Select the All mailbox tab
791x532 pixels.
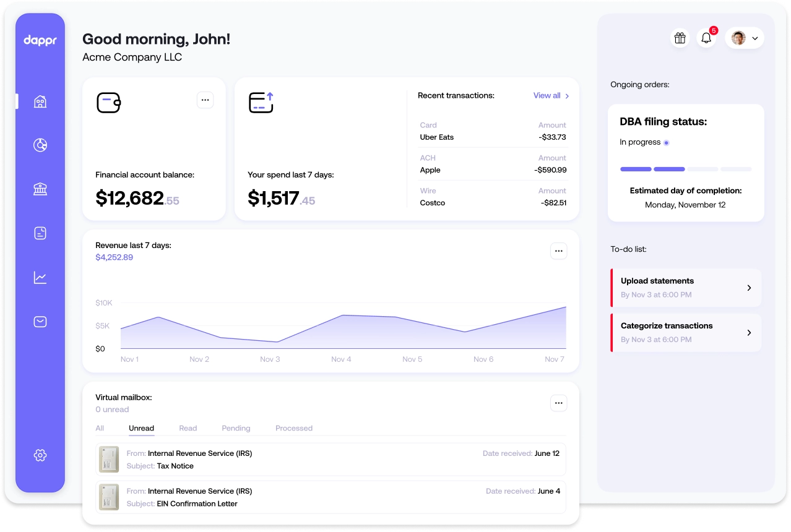(x=100, y=428)
